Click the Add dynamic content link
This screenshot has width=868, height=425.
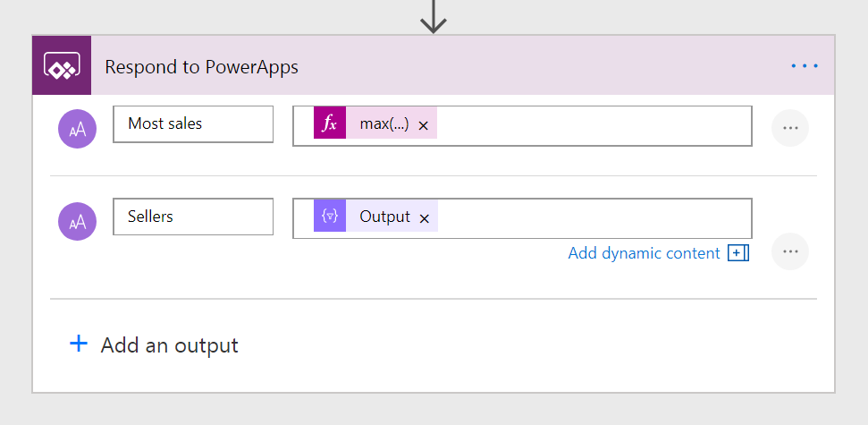[x=644, y=253]
